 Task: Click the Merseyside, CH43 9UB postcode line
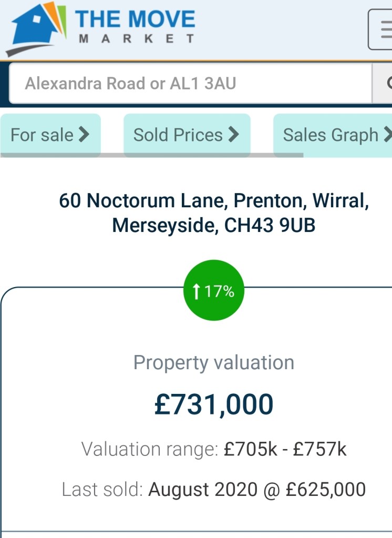point(214,225)
